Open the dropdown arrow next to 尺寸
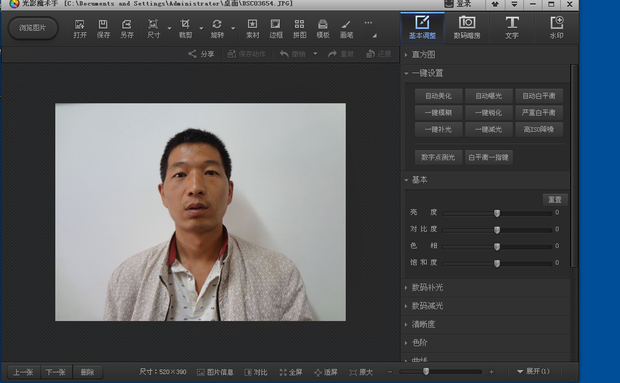The width and height of the screenshot is (620, 383). click(x=169, y=28)
